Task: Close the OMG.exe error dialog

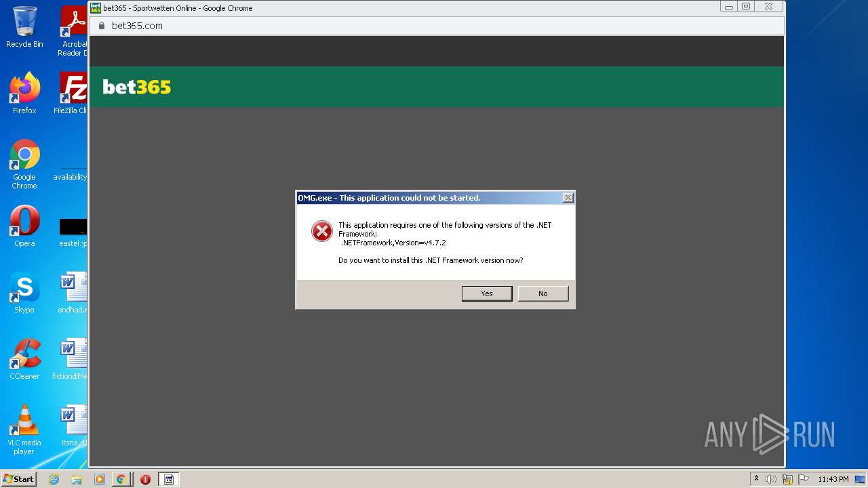Action: pos(568,198)
